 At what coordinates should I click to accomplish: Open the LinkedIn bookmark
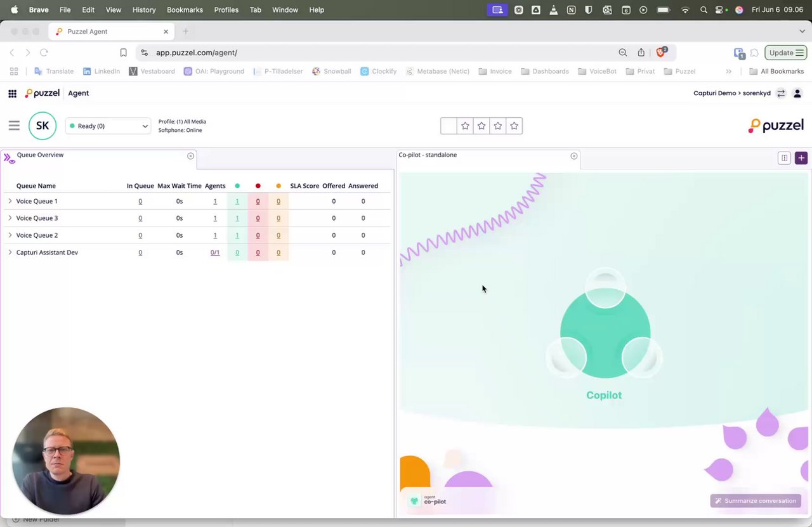pyautogui.click(x=101, y=71)
